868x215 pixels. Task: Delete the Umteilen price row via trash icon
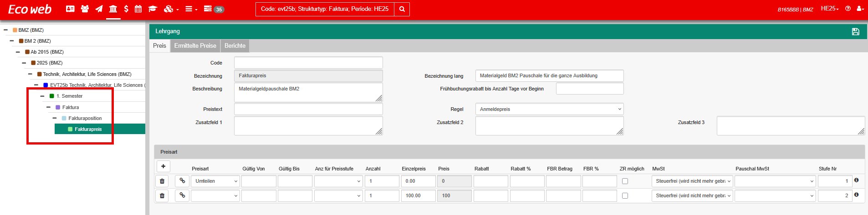162,181
